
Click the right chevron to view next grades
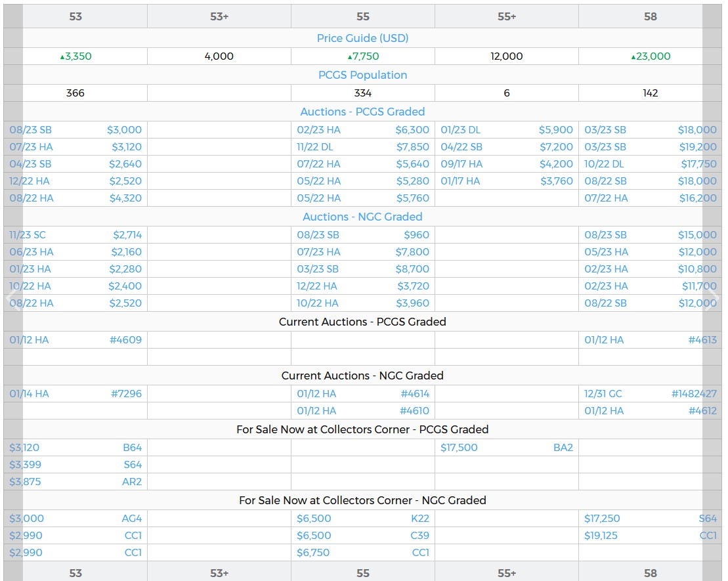pyautogui.click(x=712, y=297)
